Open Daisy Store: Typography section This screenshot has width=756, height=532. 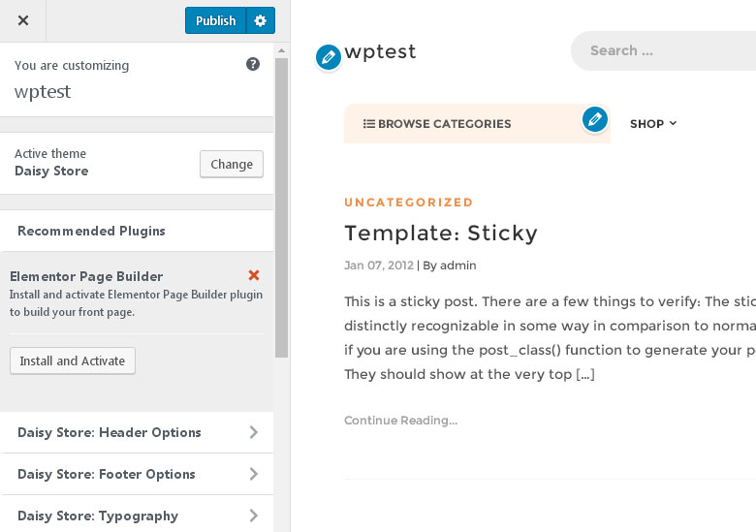point(137,514)
